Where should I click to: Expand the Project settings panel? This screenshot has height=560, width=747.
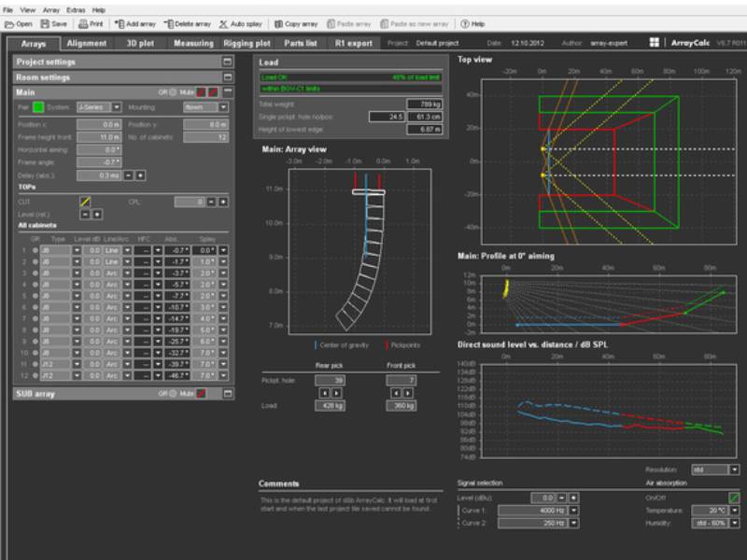227,62
